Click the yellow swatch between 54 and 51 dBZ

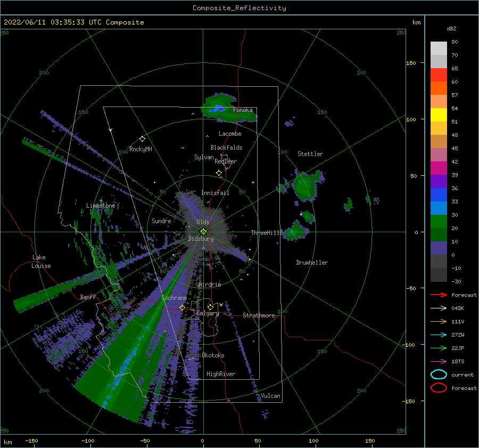[x=439, y=115]
